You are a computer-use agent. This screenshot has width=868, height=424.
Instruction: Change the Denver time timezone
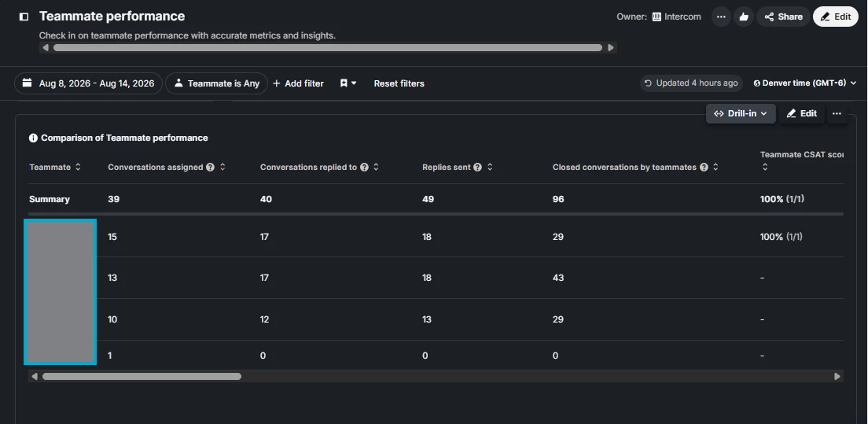805,83
